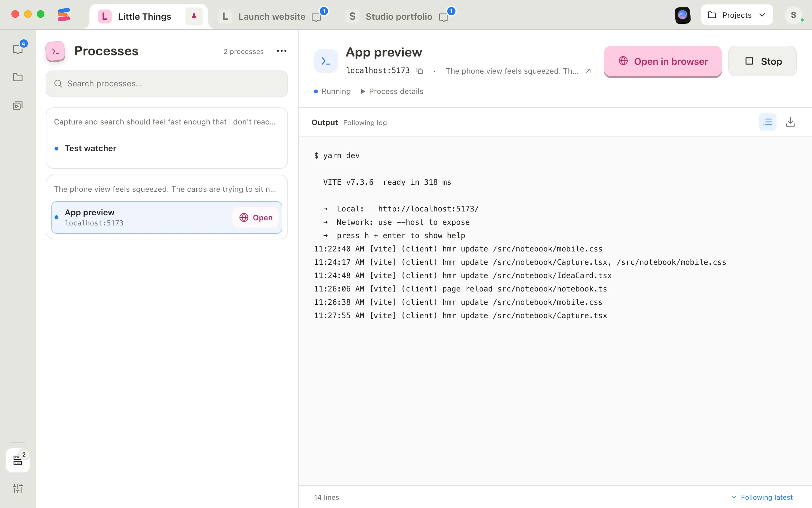This screenshot has height=508, width=812.
Task: Open the settings sliders icon
Action: pos(17,488)
